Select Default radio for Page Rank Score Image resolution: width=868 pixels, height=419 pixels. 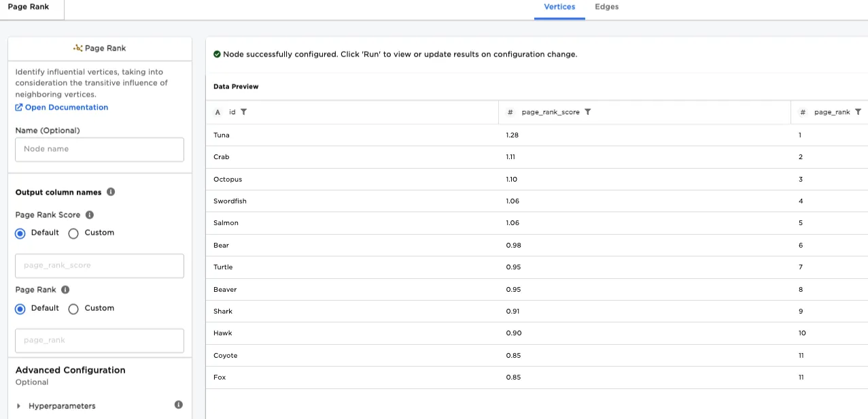[x=20, y=233]
